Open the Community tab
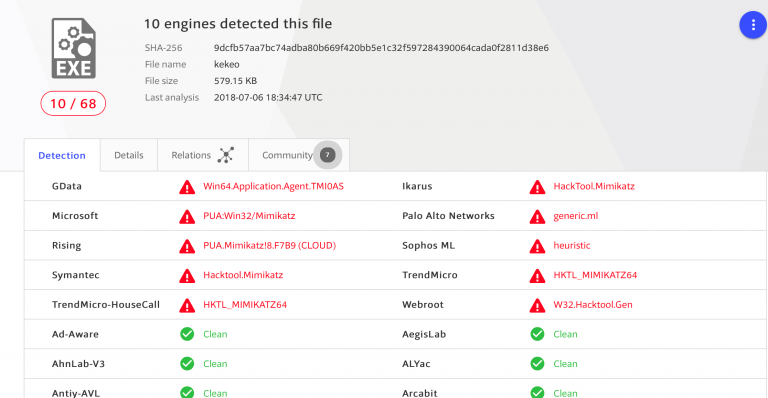The width and height of the screenshot is (768, 398). click(x=299, y=155)
